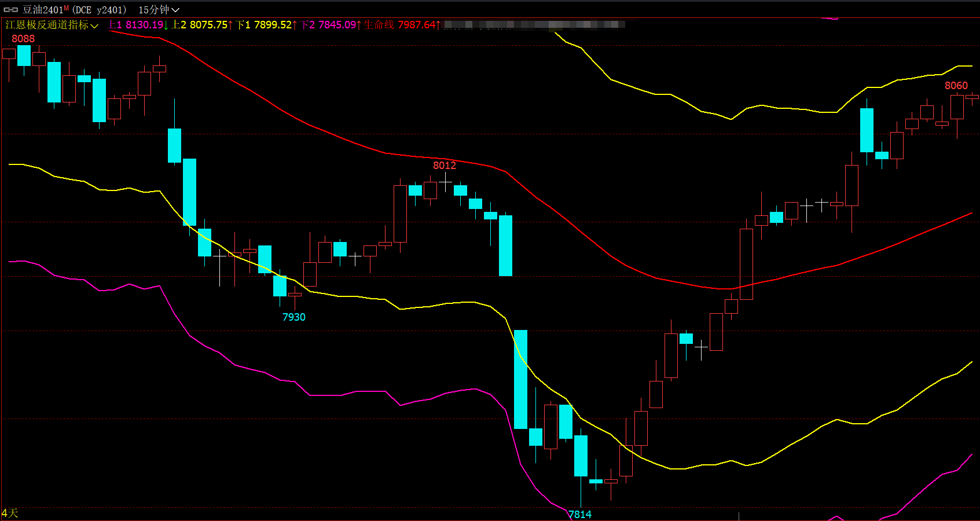Expand the 江恩极反通道指标 indicator dropdown

pyautogui.click(x=52, y=25)
